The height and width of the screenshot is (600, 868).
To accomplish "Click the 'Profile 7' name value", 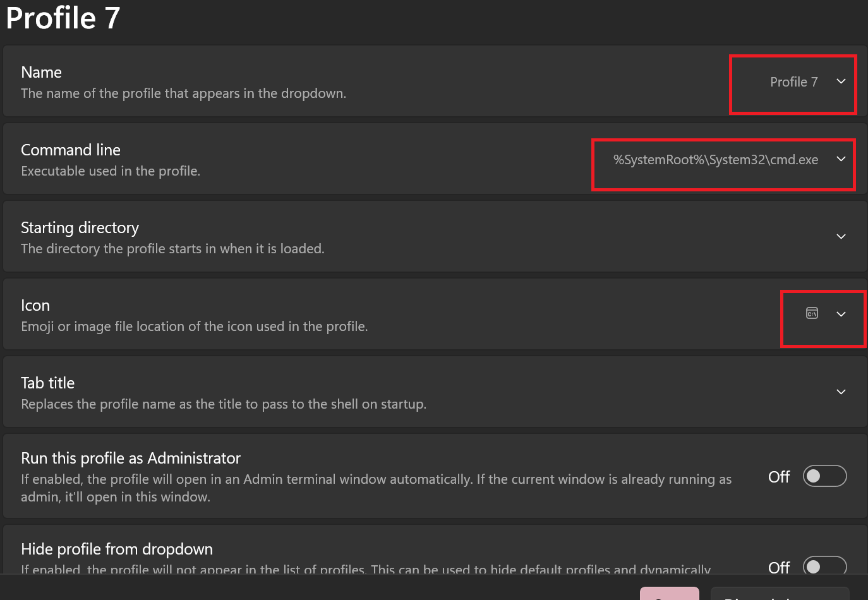I will (x=793, y=82).
